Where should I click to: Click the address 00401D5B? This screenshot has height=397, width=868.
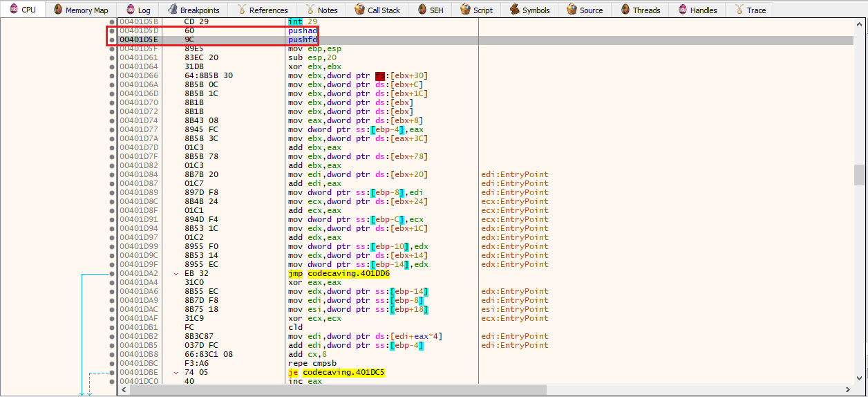click(x=139, y=22)
